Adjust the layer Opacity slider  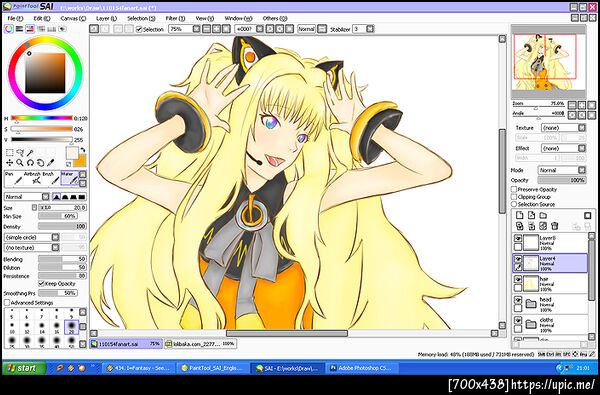(x=562, y=180)
